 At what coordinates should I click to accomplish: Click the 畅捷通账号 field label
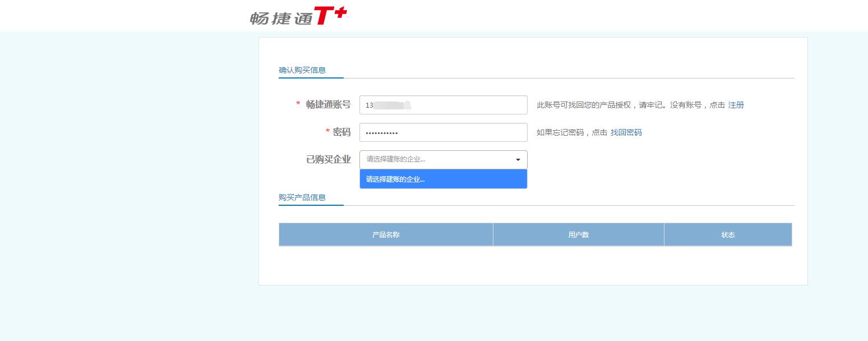(329, 104)
